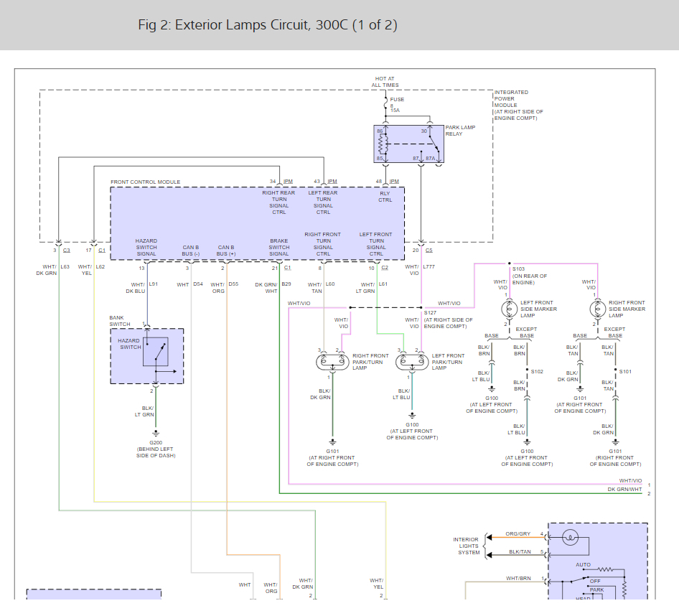
Task: Select the Left Front Park/Turn Lamp connector
Action: pos(412,362)
